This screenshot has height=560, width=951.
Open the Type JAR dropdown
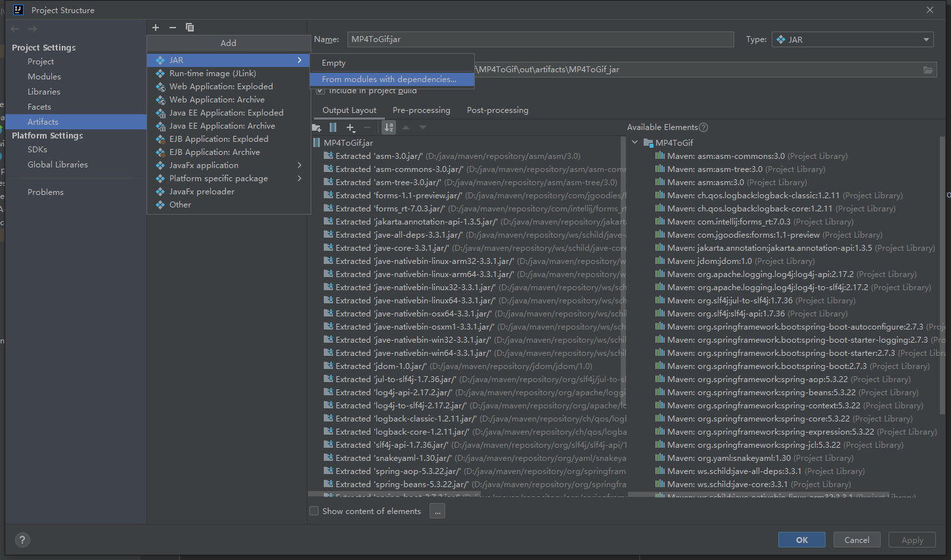[x=852, y=39]
